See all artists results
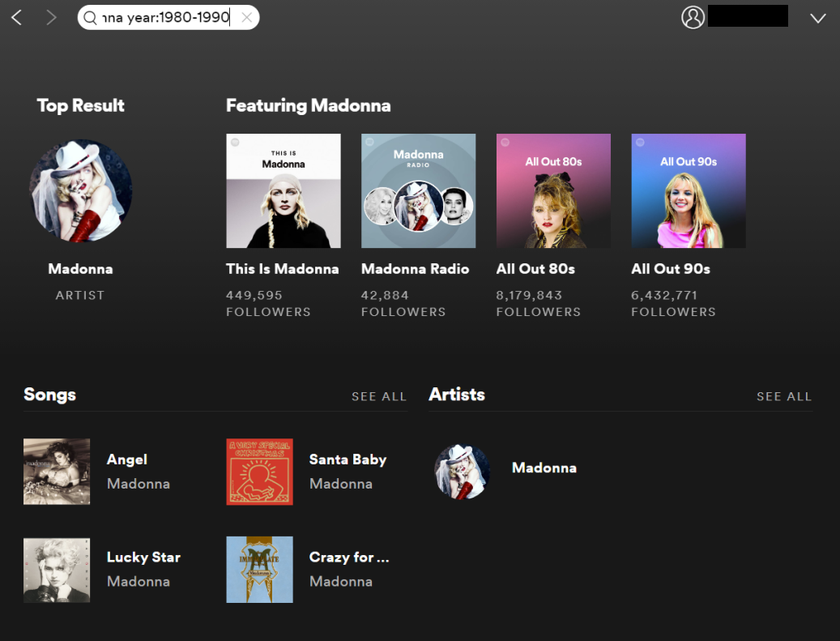 click(x=784, y=396)
